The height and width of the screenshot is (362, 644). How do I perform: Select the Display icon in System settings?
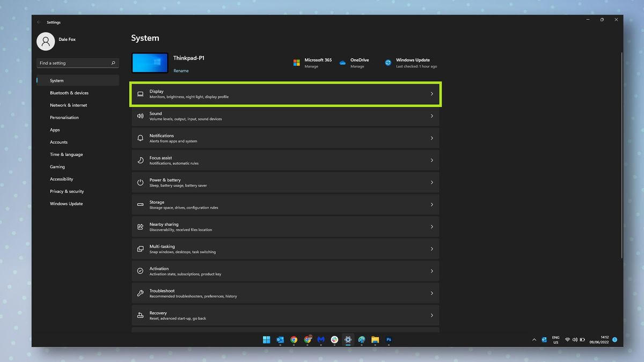[141, 93]
